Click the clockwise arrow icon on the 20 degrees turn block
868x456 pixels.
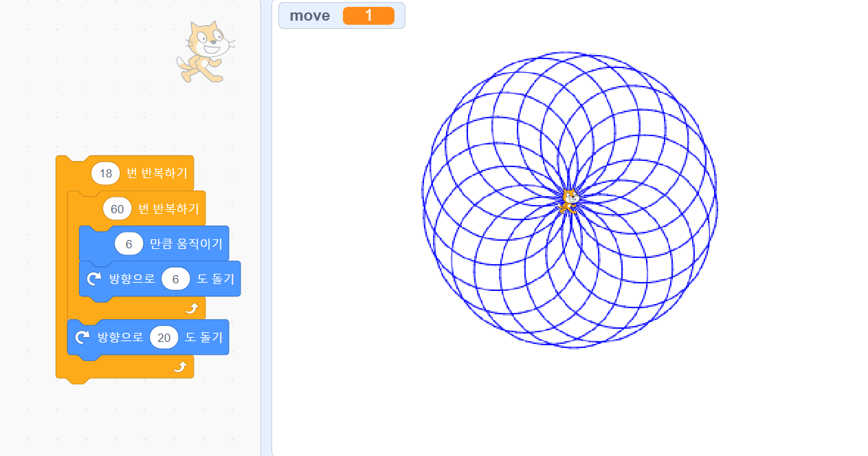pyautogui.click(x=82, y=337)
